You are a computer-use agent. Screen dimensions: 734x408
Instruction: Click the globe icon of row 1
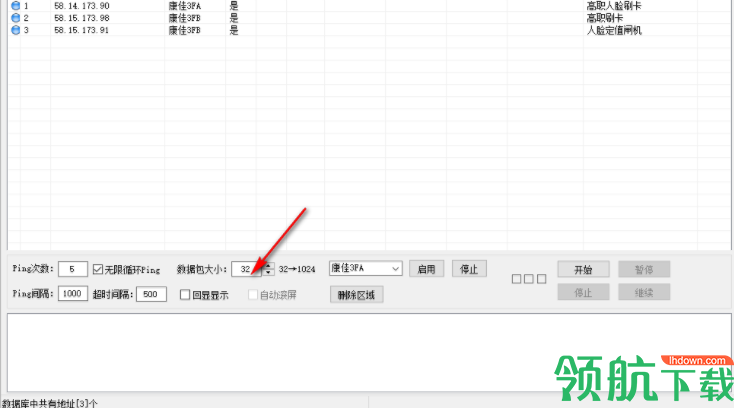pos(15,6)
